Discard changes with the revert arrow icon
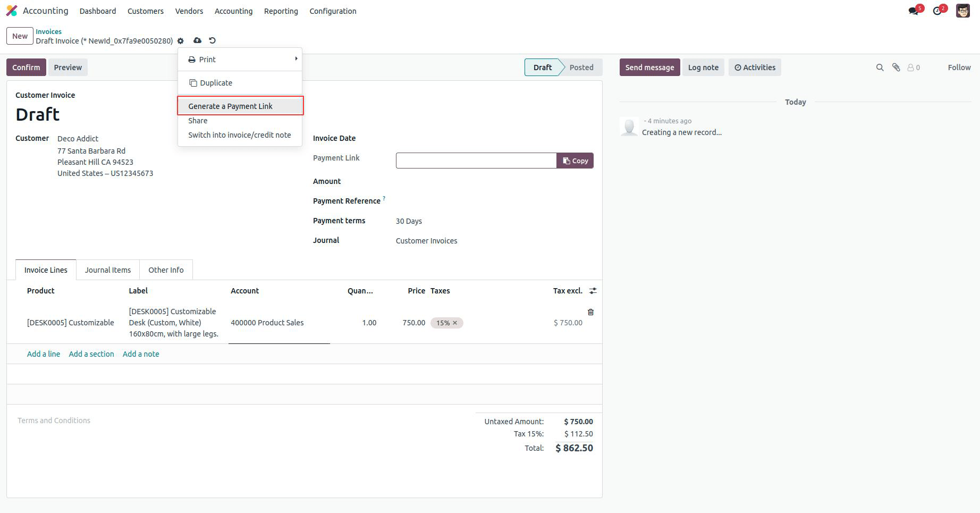 [x=212, y=40]
